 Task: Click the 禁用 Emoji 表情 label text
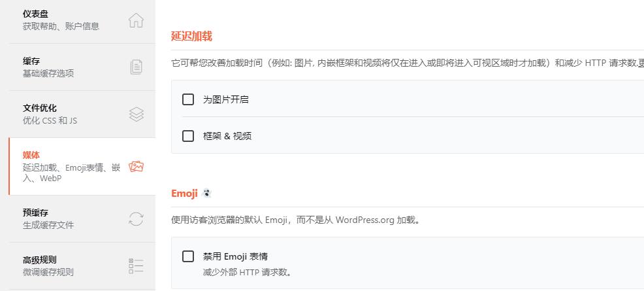(235, 256)
